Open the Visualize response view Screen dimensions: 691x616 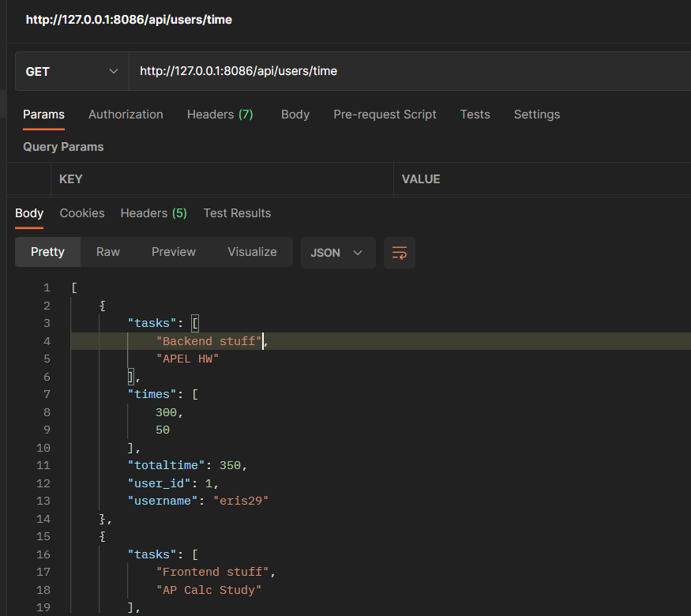click(x=252, y=252)
